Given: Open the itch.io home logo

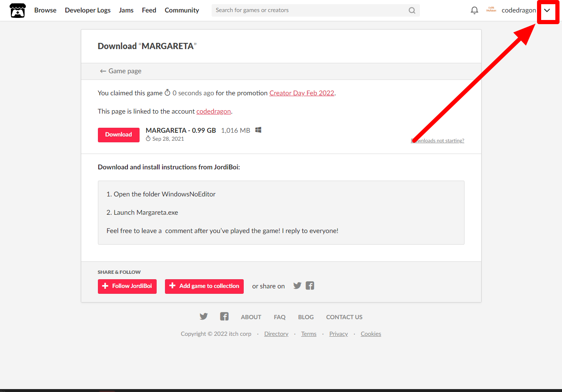Looking at the screenshot, I should pyautogui.click(x=17, y=10).
